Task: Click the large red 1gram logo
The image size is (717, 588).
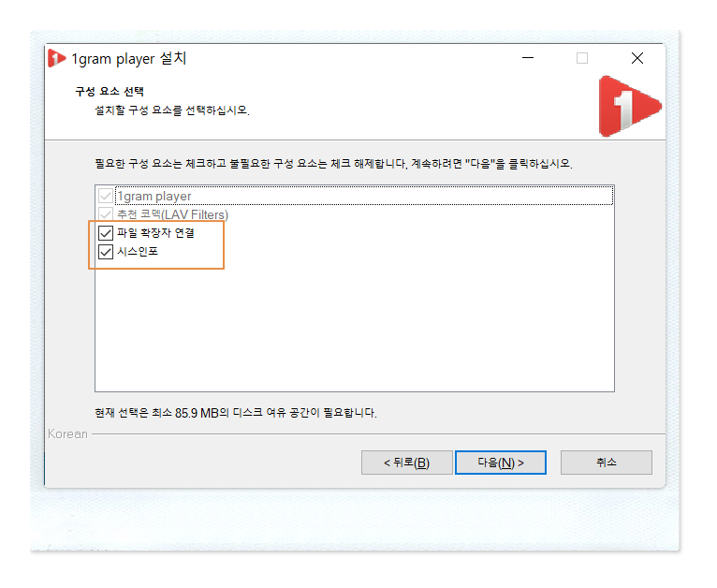Action: [x=630, y=107]
